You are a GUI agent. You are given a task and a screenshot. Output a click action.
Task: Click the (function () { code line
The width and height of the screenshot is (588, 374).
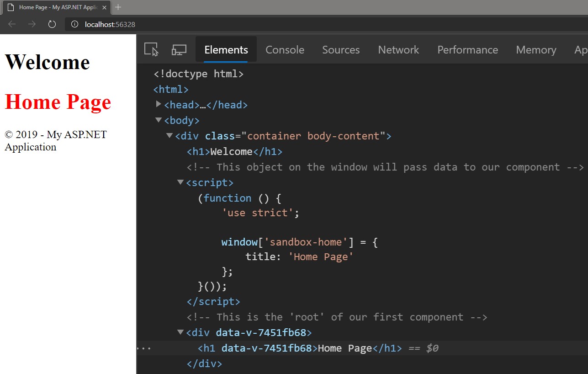240,198
